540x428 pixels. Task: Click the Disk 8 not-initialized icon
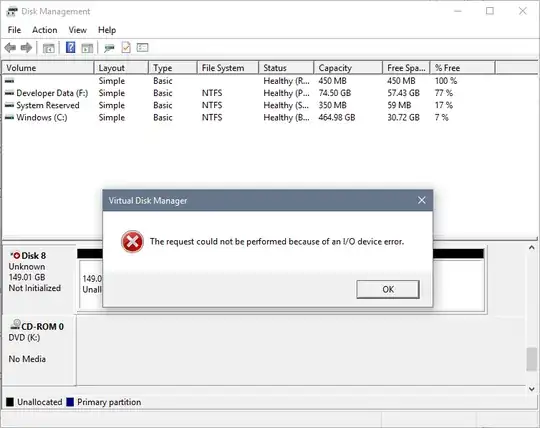15,255
